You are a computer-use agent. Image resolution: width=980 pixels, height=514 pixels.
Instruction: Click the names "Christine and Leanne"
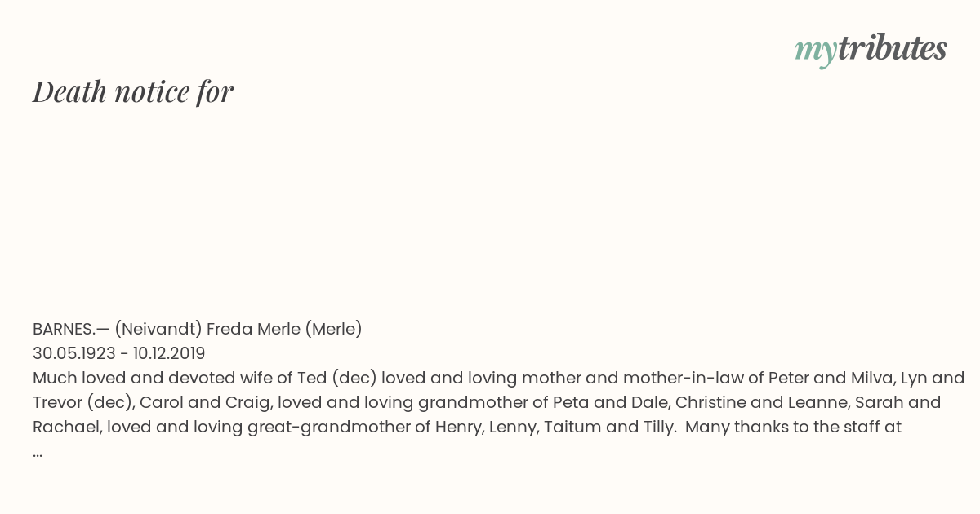coord(746,402)
